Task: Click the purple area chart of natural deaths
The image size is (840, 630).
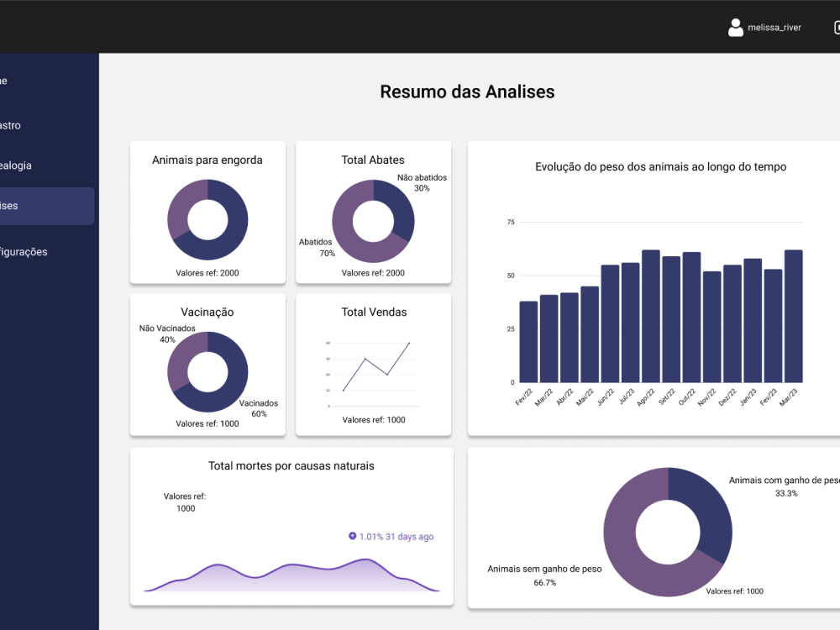Action: 291,575
